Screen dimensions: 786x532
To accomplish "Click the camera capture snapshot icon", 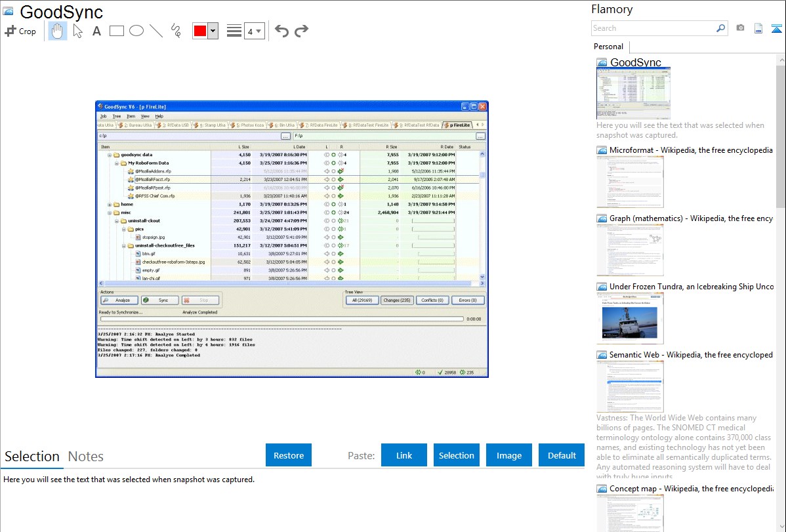I will click(x=740, y=28).
